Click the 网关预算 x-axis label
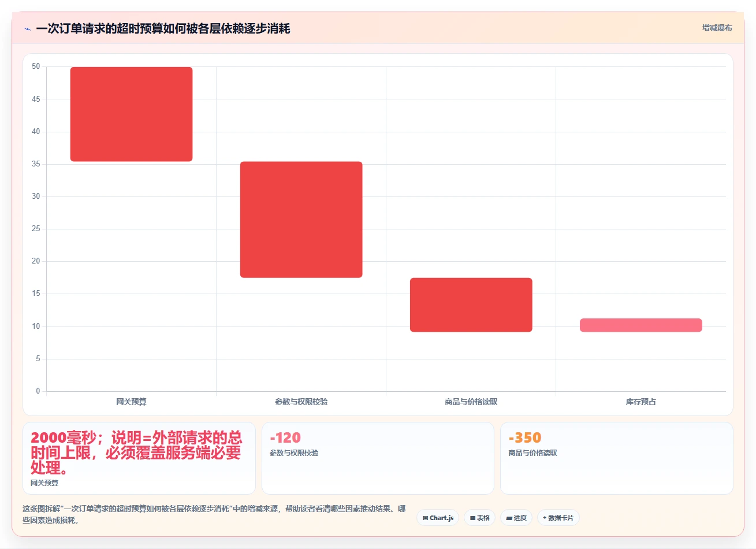The image size is (756, 549). [131, 402]
